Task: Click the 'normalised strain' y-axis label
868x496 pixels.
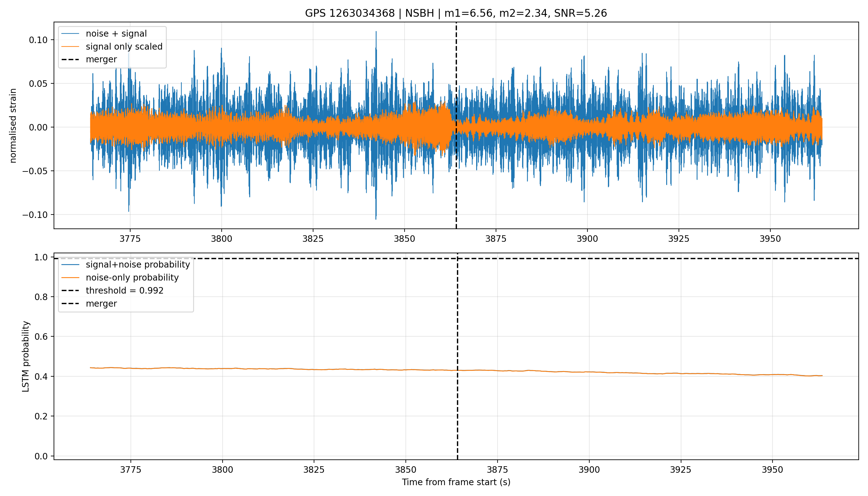Action: 13,126
